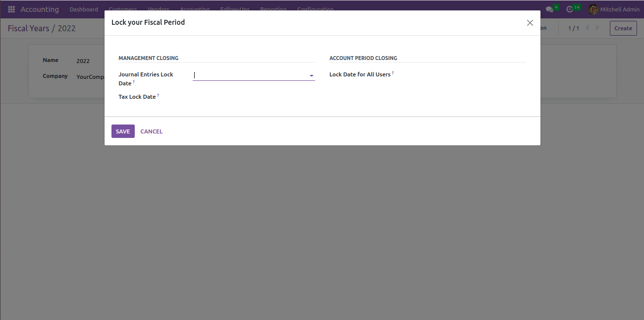This screenshot has width=644, height=320.
Task: Click Cancel in the dialog footer
Action: 151,131
